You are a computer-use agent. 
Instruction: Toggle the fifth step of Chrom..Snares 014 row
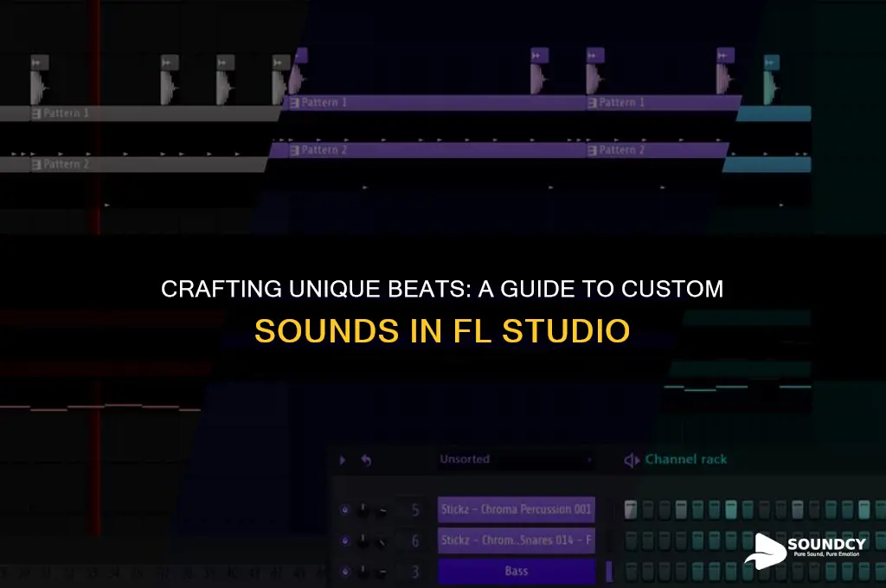coord(698,540)
